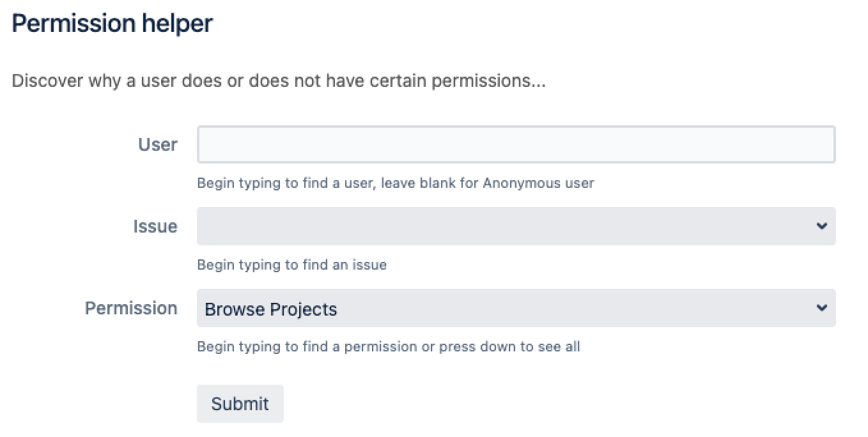
Task: Click the "Issue" field label
Action: (x=155, y=226)
